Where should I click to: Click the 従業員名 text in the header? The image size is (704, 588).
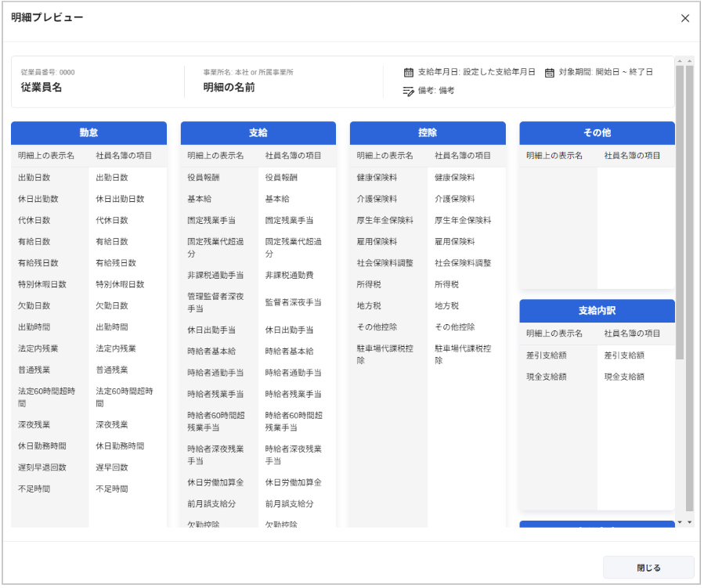coord(42,88)
